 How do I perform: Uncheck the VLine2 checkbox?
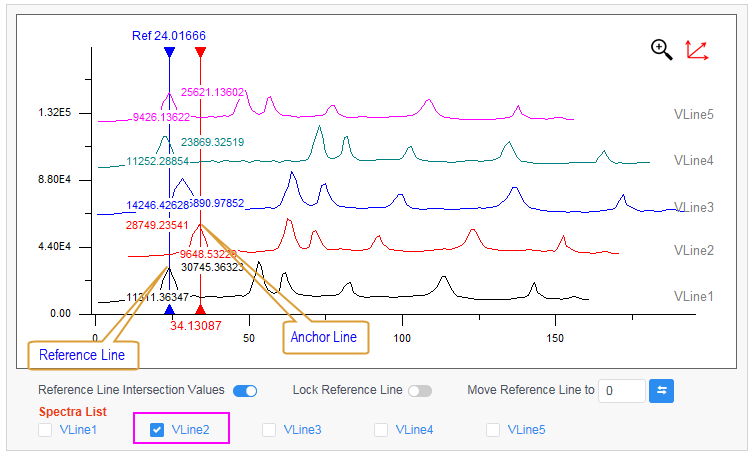pyautogui.click(x=157, y=430)
